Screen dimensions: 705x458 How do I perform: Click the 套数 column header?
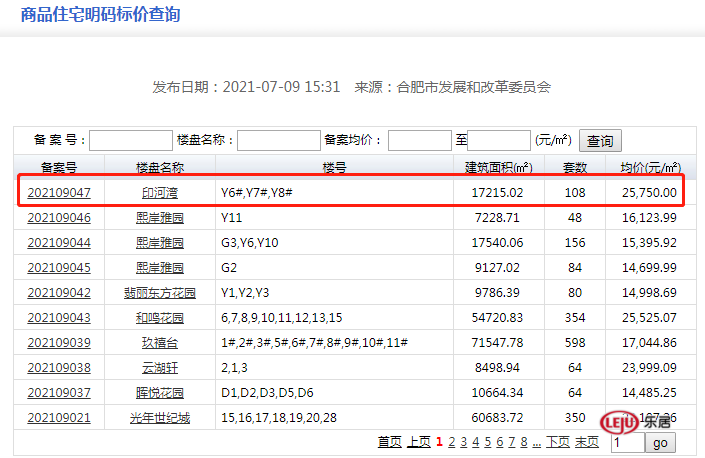click(575, 168)
